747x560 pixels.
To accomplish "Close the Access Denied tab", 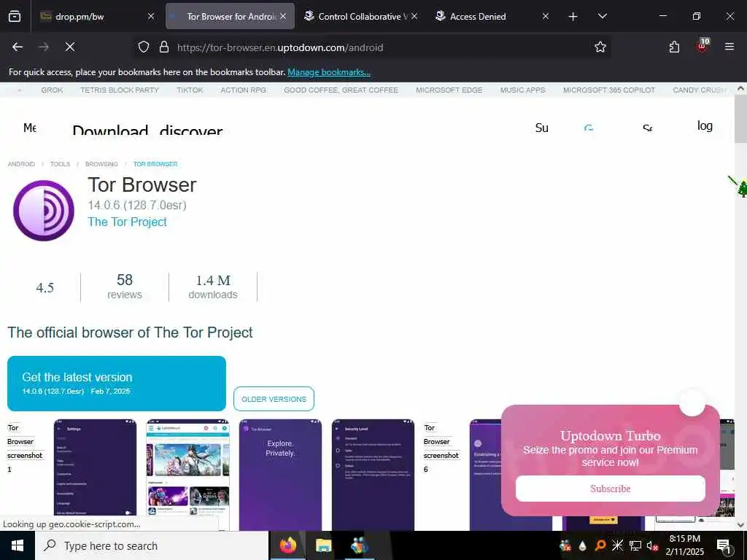I will (x=546, y=16).
